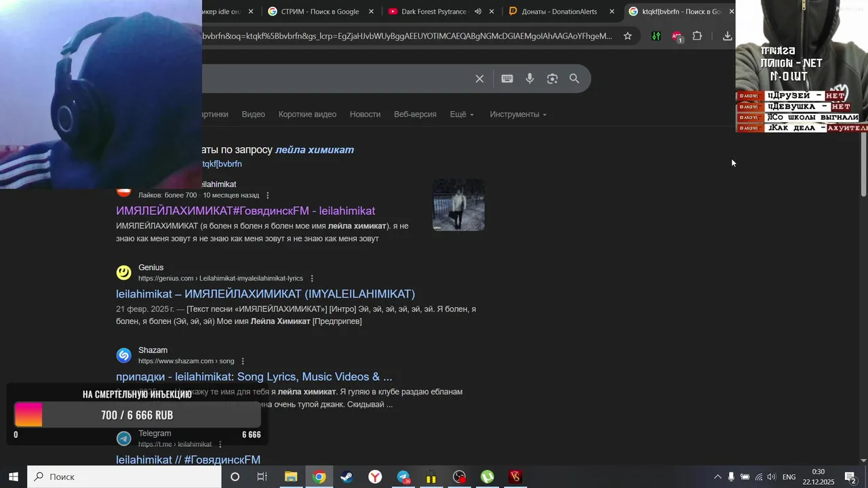Bookmark this page with the star icon
This screenshot has height=488, width=868.
pos(627,36)
